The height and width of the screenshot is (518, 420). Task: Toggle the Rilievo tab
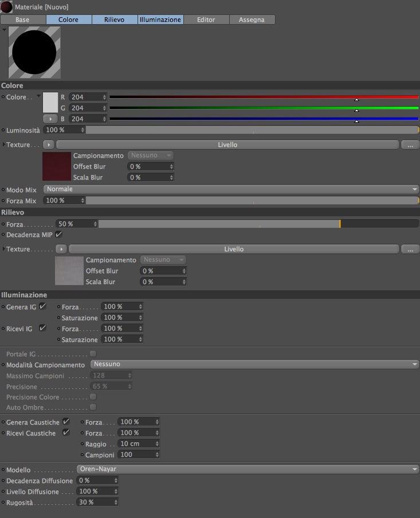pos(115,20)
